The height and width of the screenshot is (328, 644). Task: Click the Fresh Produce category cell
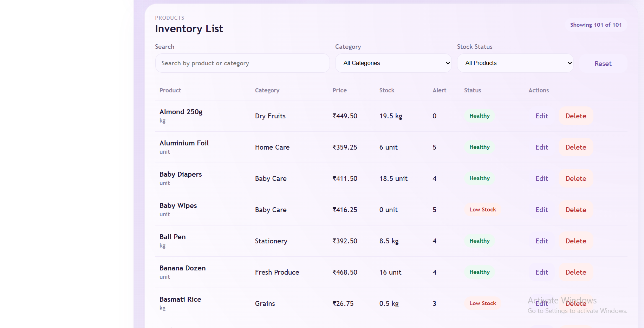tap(277, 272)
